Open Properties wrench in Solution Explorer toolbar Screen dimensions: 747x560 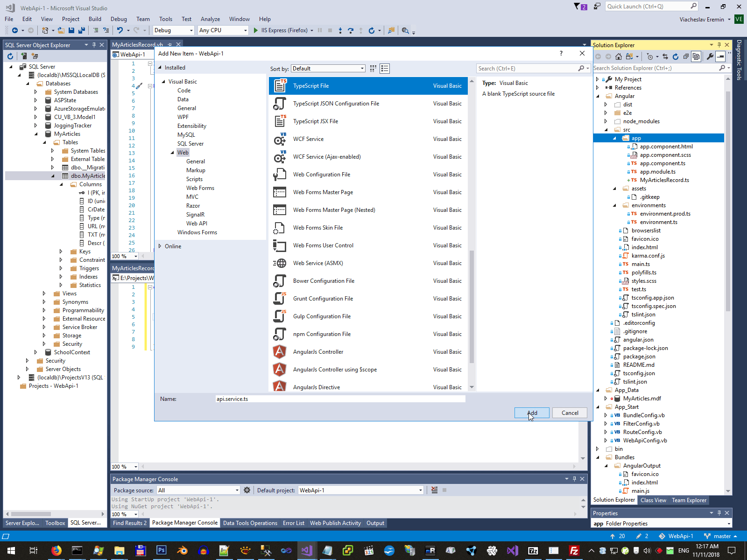point(710,56)
